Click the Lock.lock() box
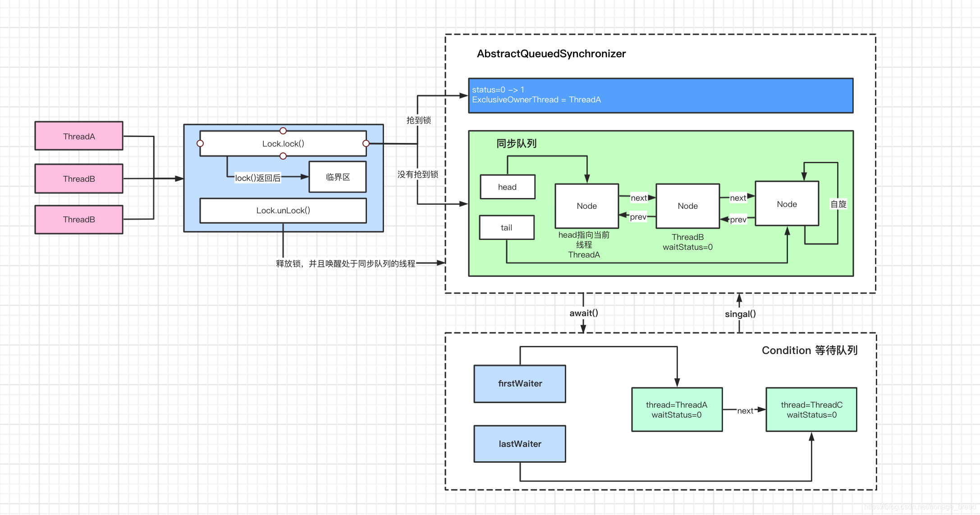The height and width of the screenshot is (515, 980). 283,143
